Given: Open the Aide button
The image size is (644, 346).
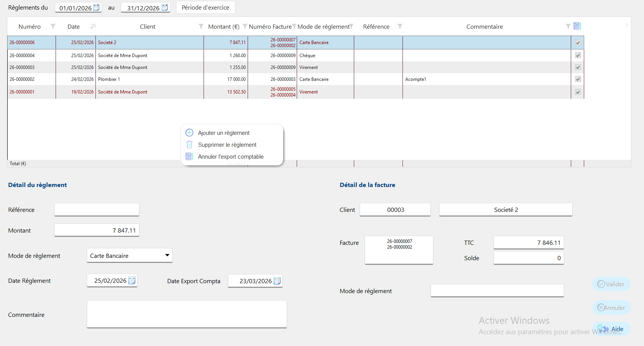Looking at the screenshot, I should tap(611, 329).
